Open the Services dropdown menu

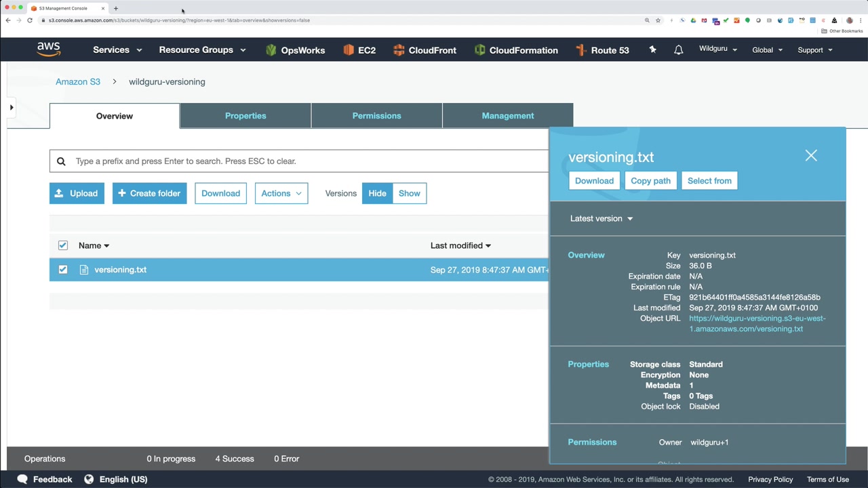coord(117,50)
